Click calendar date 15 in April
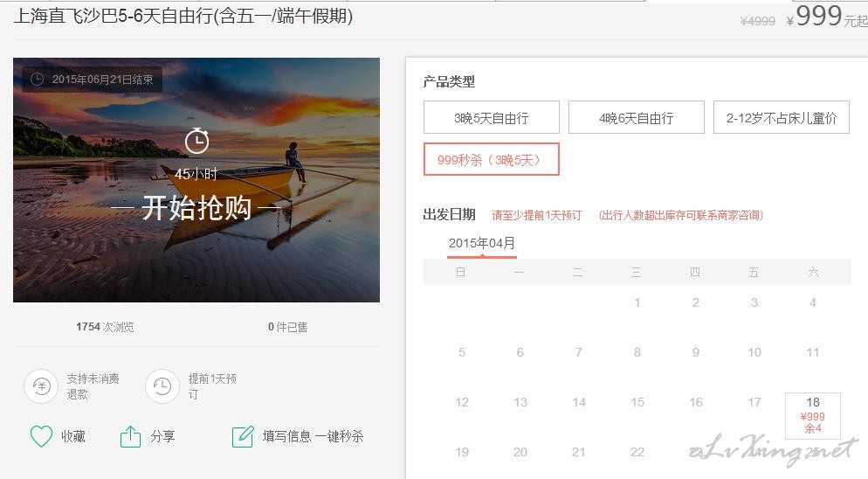868x479 pixels. point(637,402)
